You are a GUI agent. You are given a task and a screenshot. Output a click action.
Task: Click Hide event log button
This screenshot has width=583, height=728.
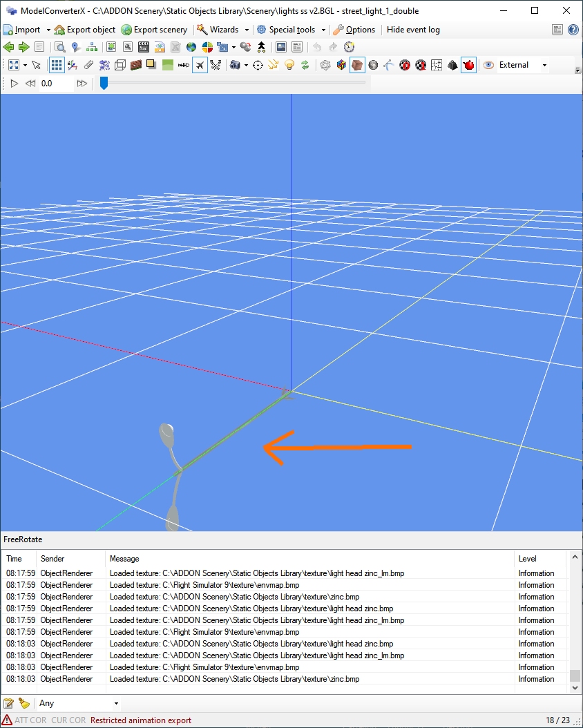click(413, 30)
